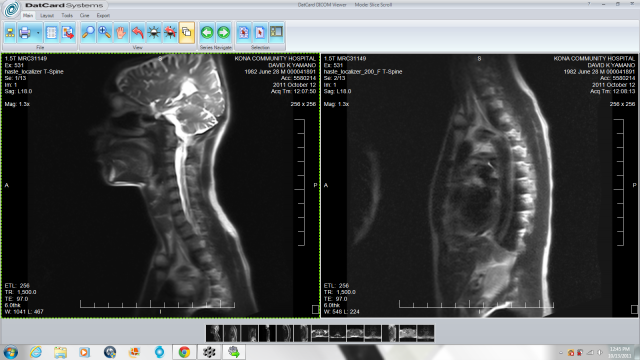
Task: Go to next series with green right arrow
Action: coord(224,32)
